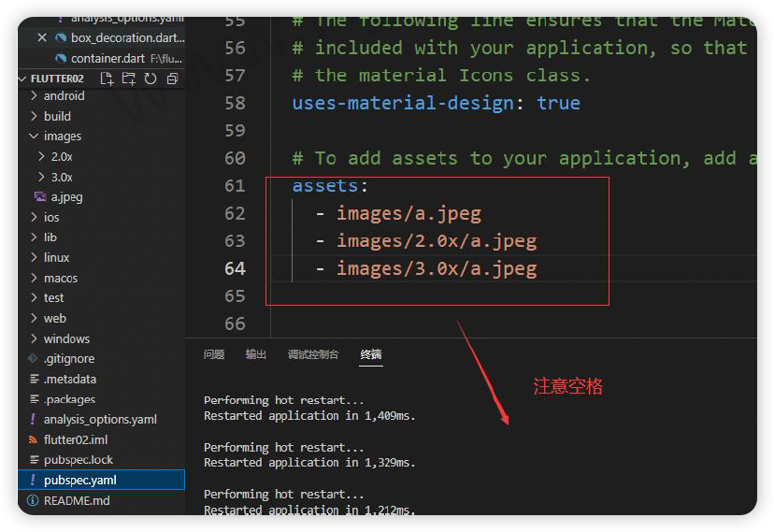The width and height of the screenshot is (774, 532).
Task: Click the New File icon in explorer header
Action: tap(107, 79)
